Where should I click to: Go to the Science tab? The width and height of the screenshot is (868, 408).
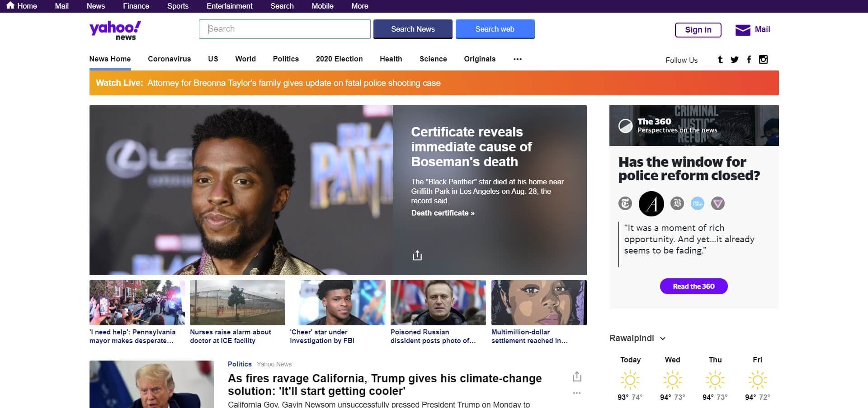coord(433,59)
